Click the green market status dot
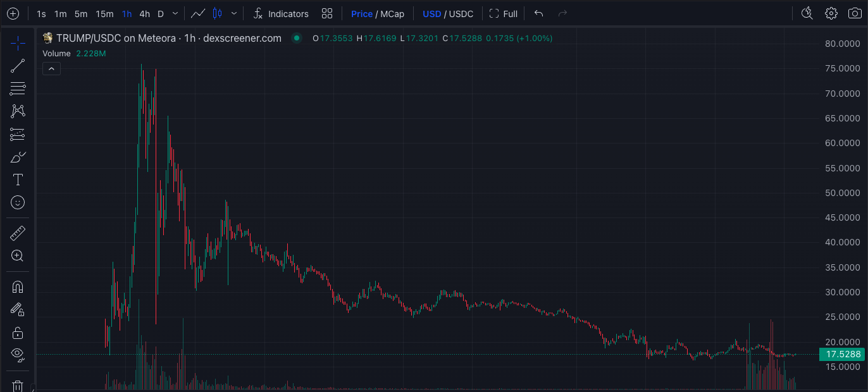 (296, 38)
